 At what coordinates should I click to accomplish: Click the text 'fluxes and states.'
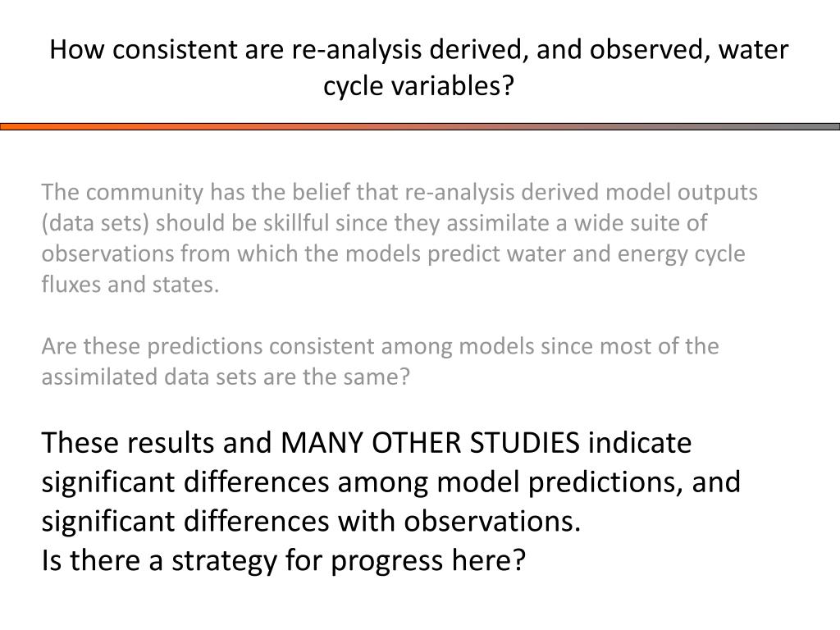[130, 285]
